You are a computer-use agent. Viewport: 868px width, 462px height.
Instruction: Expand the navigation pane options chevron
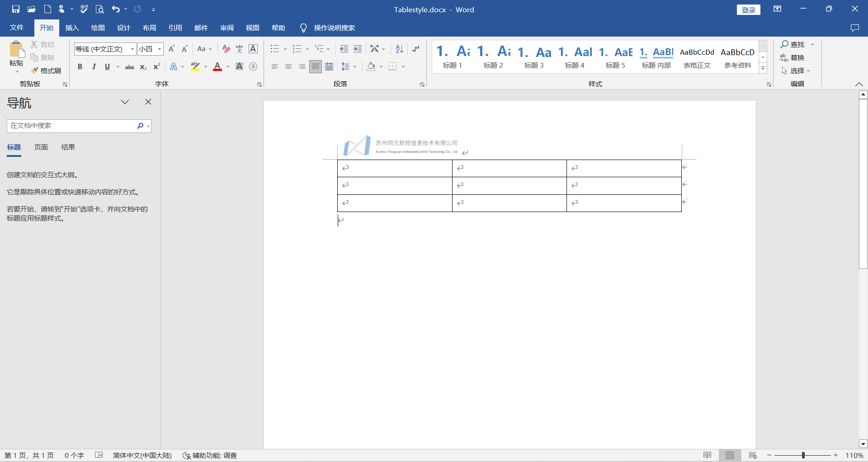125,102
